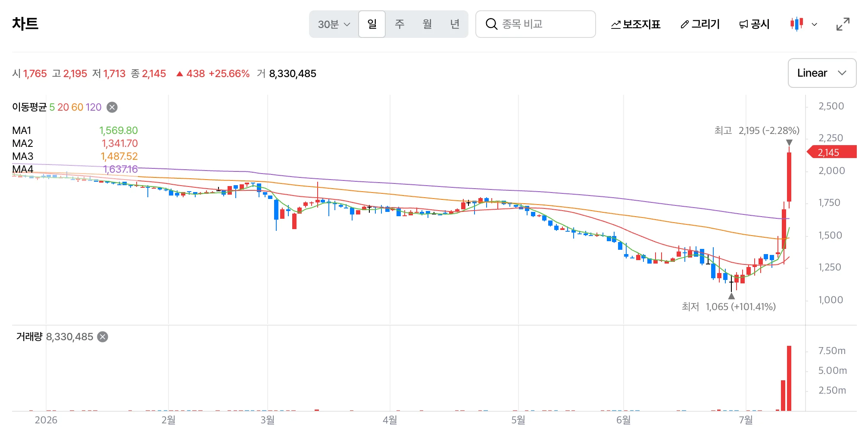Click the search magnifier icon
This screenshot has width=868, height=441.
click(491, 24)
